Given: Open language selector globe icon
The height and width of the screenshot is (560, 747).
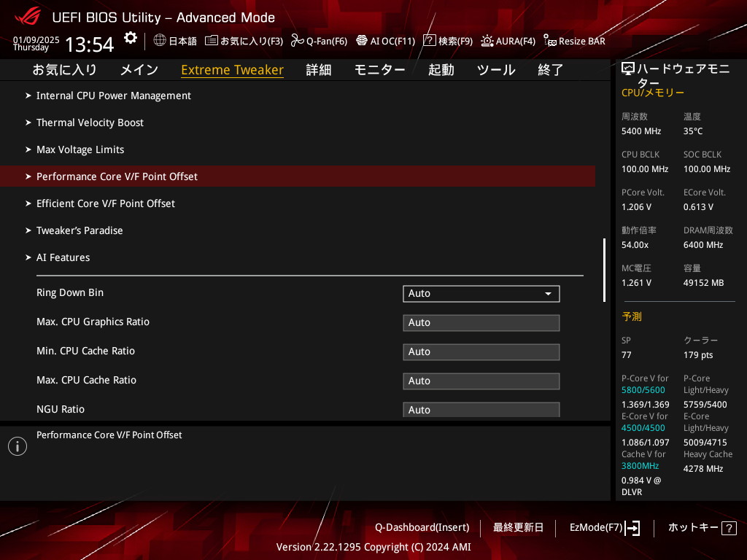Looking at the screenshot, I should 160,41.
